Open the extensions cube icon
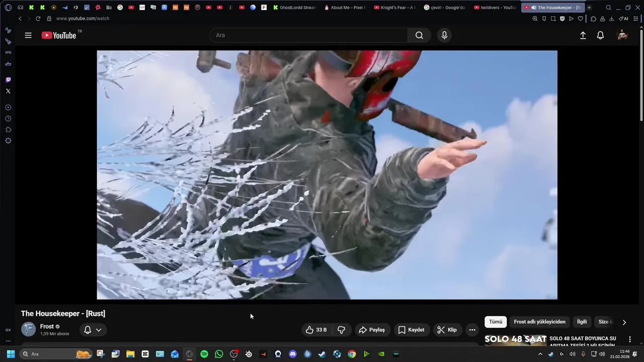 click(593, 19)
